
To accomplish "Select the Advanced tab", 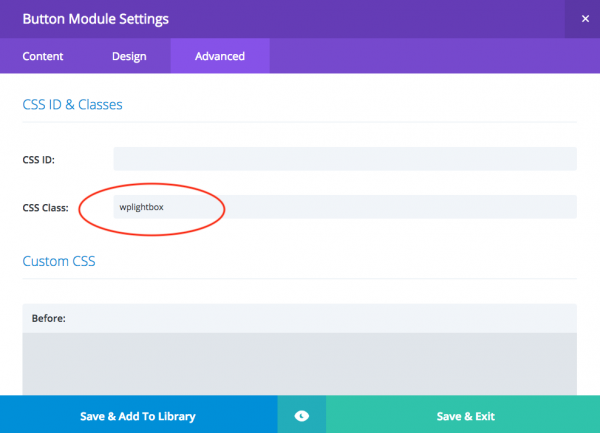I will click(220, 56).
